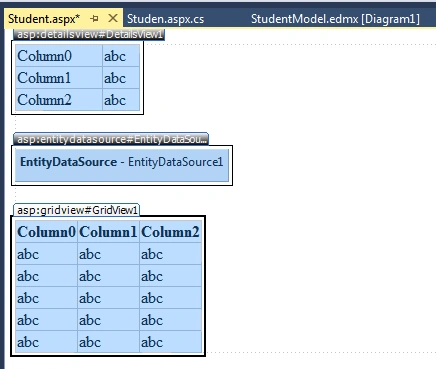Click third row abc under GridView Column0
The image size is (436, 369).
click(x=46, y=298)
